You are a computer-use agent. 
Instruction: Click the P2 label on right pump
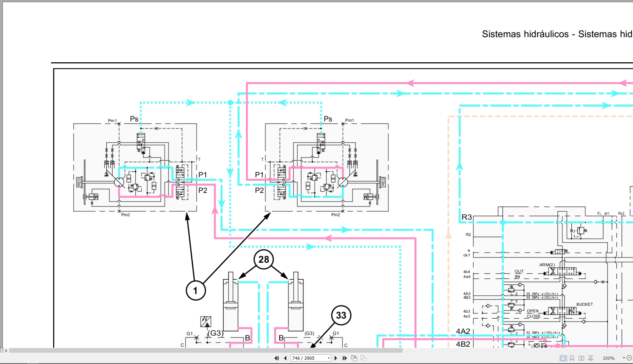pos(259,190)
